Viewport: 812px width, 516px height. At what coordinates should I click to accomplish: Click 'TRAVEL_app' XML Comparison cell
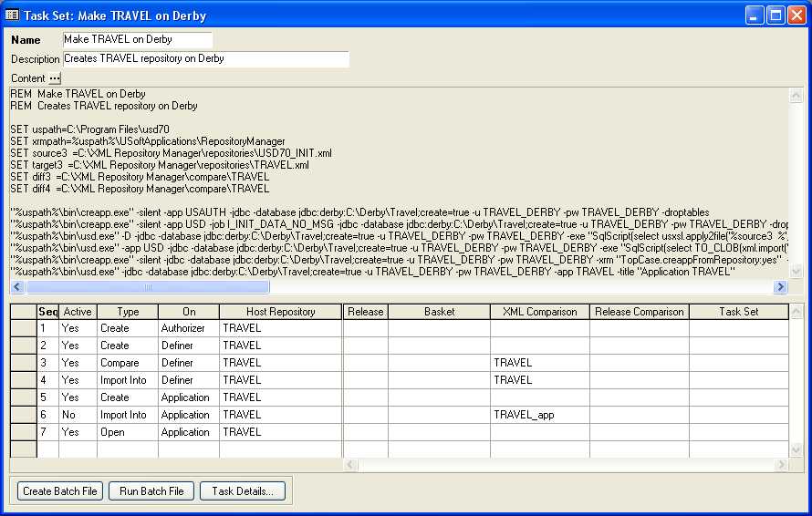(539, 415)
